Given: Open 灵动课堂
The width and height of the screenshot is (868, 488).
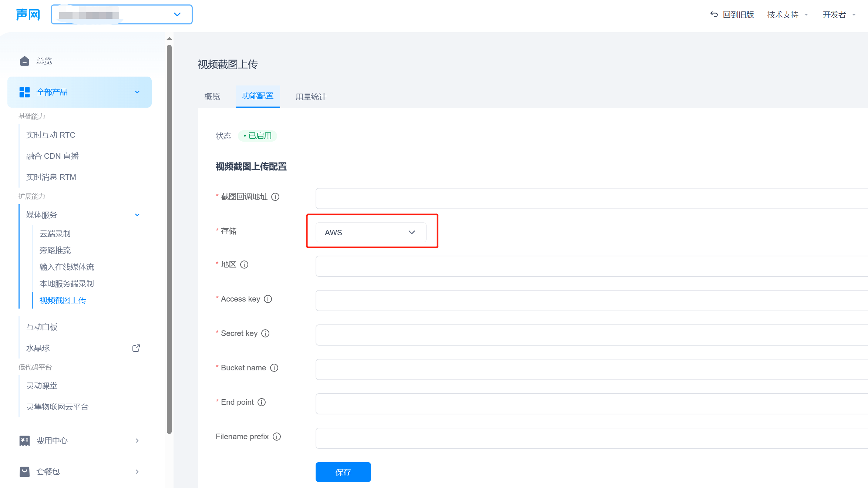Looking at the screenshot, I should [42, 386].
